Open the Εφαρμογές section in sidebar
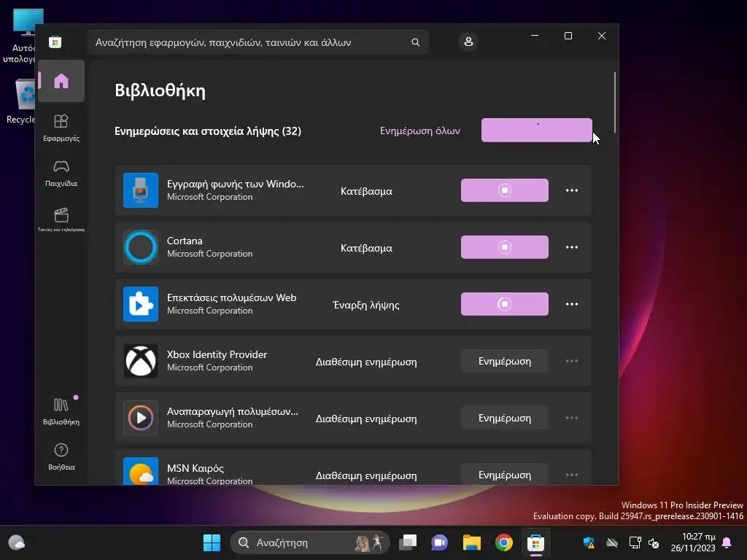 [x=61, y=128]
